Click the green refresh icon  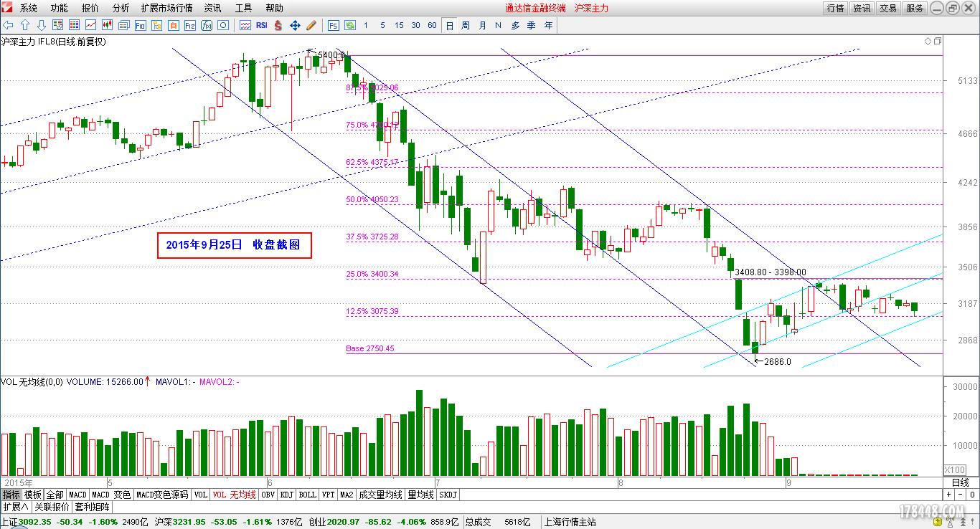350,25
